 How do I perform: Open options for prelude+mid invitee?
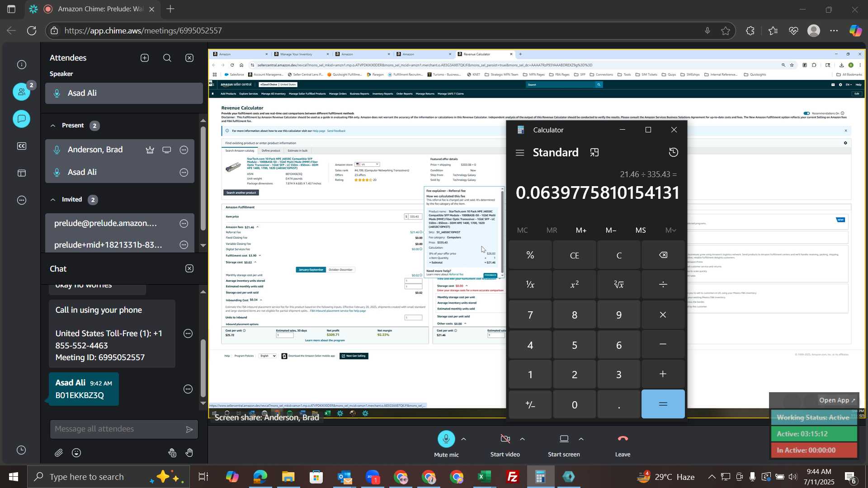pyautogui.click(x=184, y=245)
